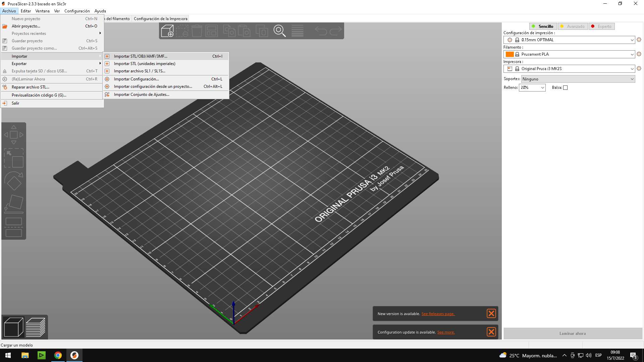
Task: Click the Paste toolbar icon
Action: click(x=244, y=31)
